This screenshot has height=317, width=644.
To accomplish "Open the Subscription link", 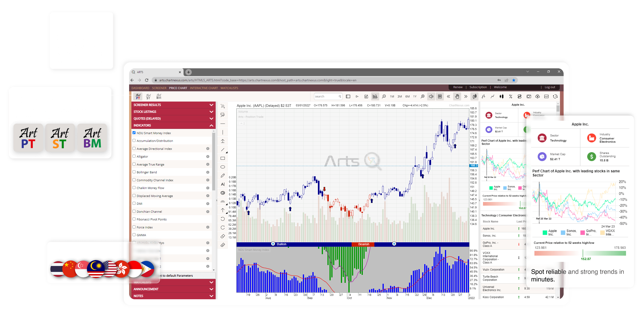I will [x=478, y=87].
